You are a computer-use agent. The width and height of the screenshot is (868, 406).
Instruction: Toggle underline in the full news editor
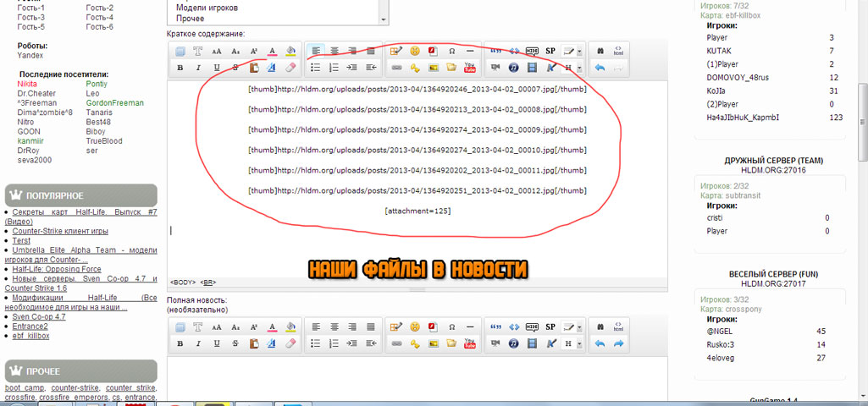click(x=217, y=343)
